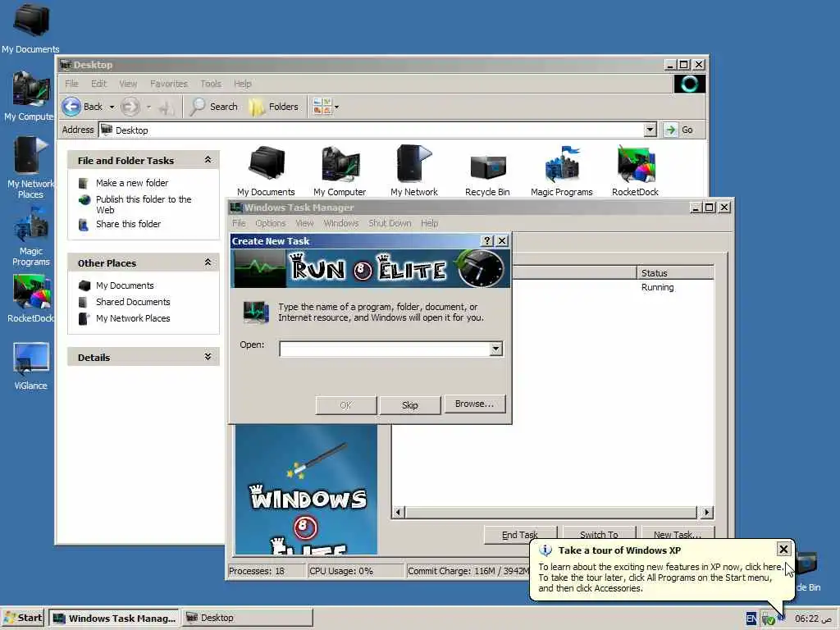This screenshot has height=630, width=840.
Task: Open the Address bar dropdown
Action: [x=650, y=130]
